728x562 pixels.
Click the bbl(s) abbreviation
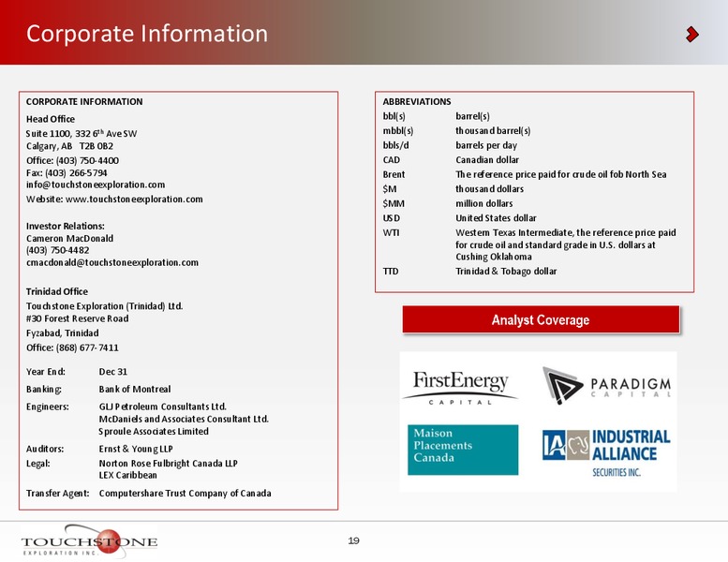[x=394, y=116]
